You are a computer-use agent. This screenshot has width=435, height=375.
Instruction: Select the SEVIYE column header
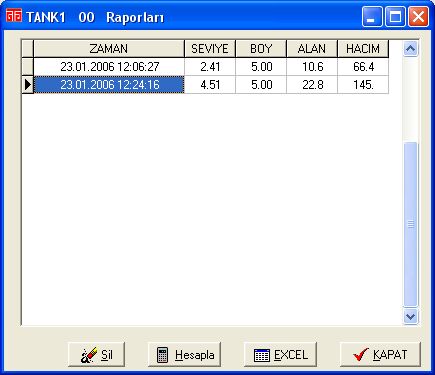210,49
